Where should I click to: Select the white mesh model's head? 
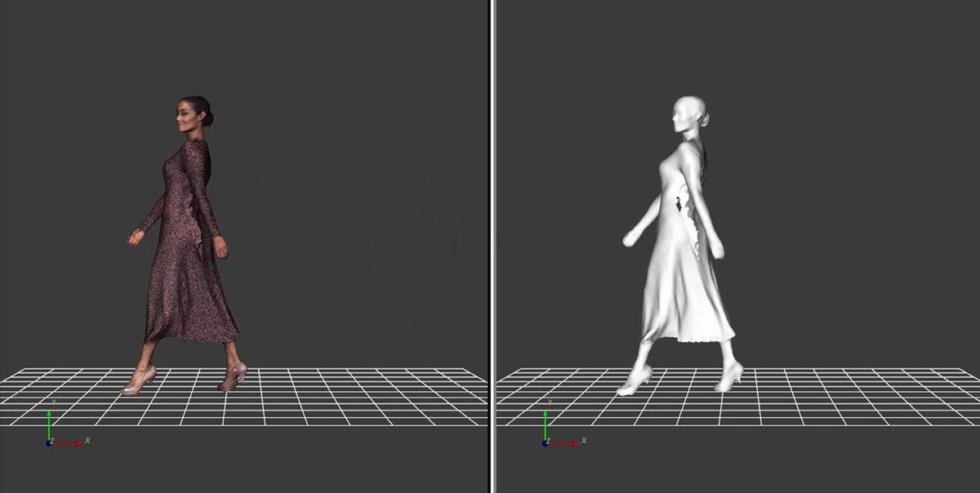(x=688, y=116)
